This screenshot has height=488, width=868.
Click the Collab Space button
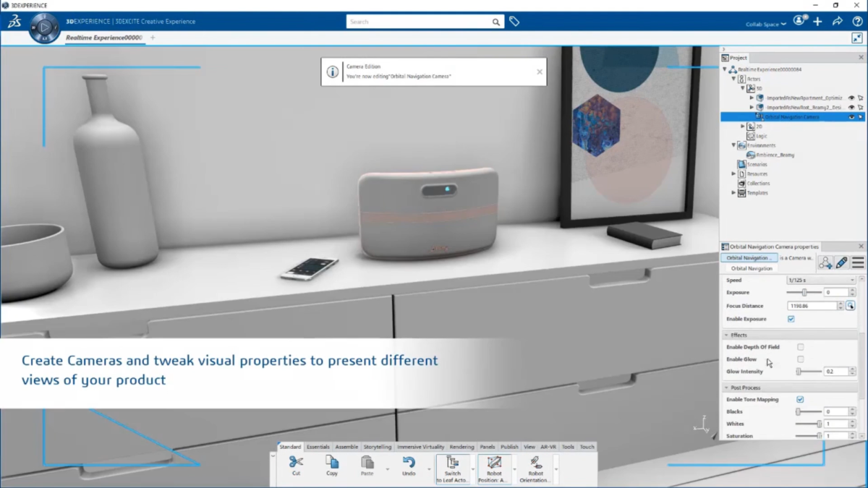click(766, 25)
